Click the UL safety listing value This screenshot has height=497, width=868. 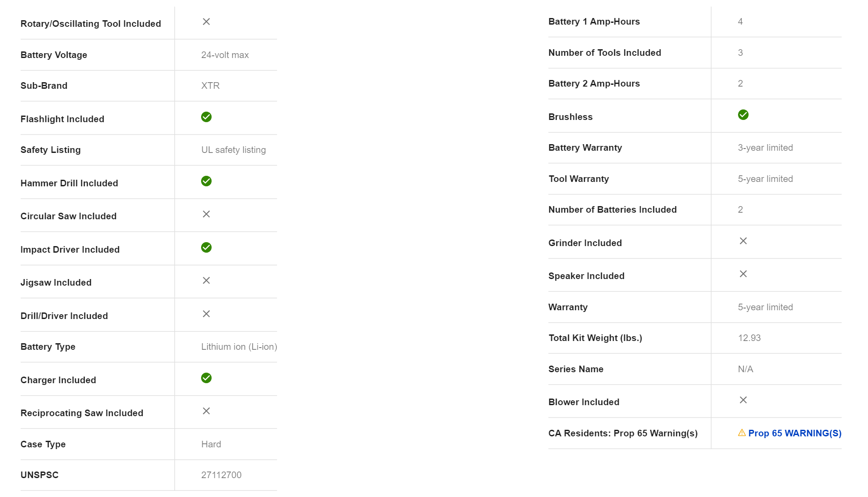[234, 150]
